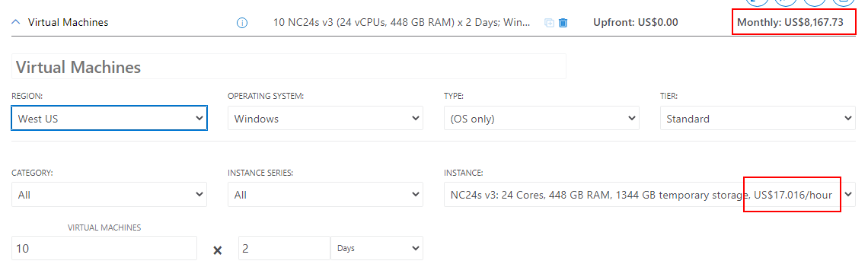Click the multiplication X between quantity fields
Viewport: 868px width, 280px height.
(218, 250)
